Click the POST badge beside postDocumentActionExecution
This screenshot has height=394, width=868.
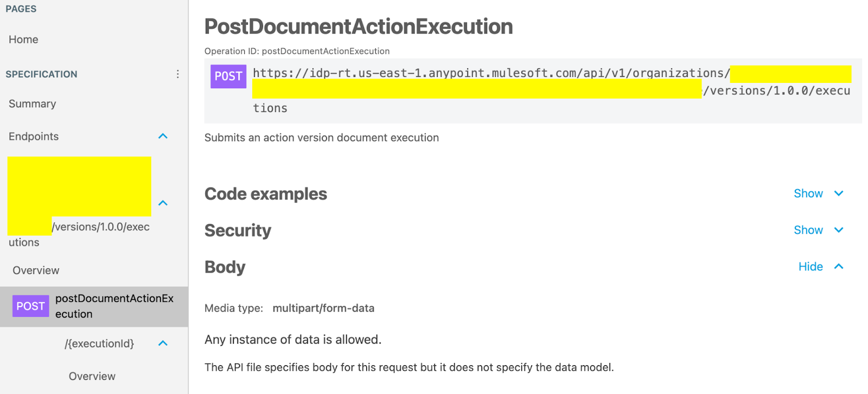(30, 306)
